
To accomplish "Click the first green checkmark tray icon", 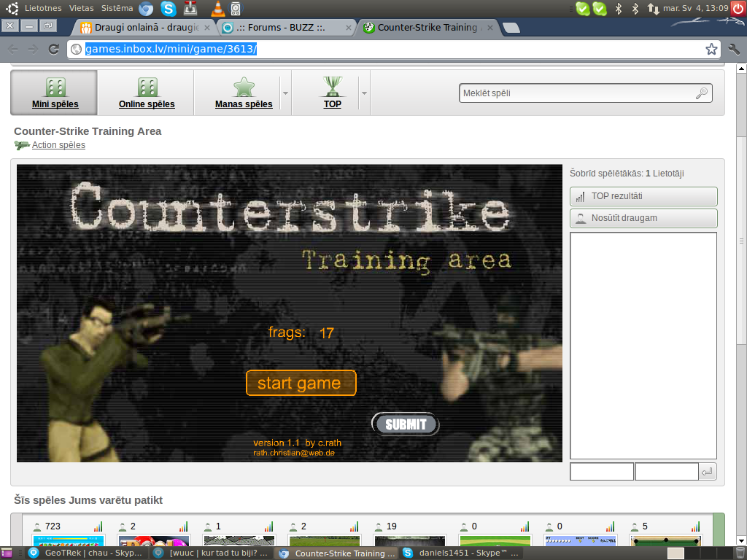I will (x=583, y=9).
